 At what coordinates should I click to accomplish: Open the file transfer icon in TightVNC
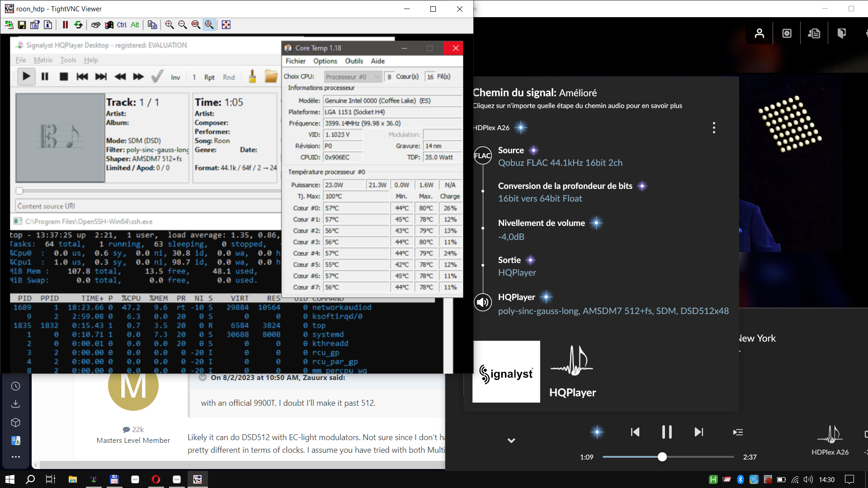pyautogui.click(x=152, y=25)
